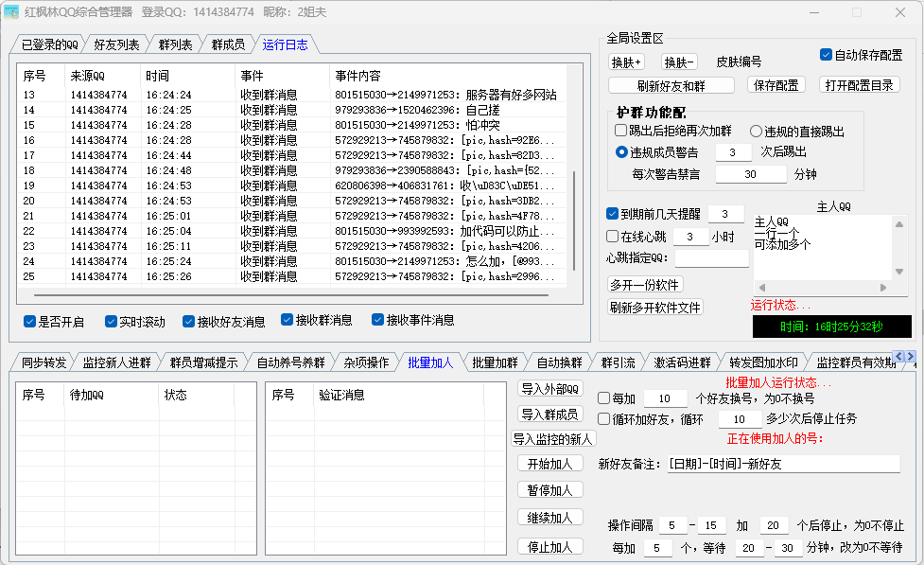Disable the 自动保存配置 checkbox

tap(826, 55)
